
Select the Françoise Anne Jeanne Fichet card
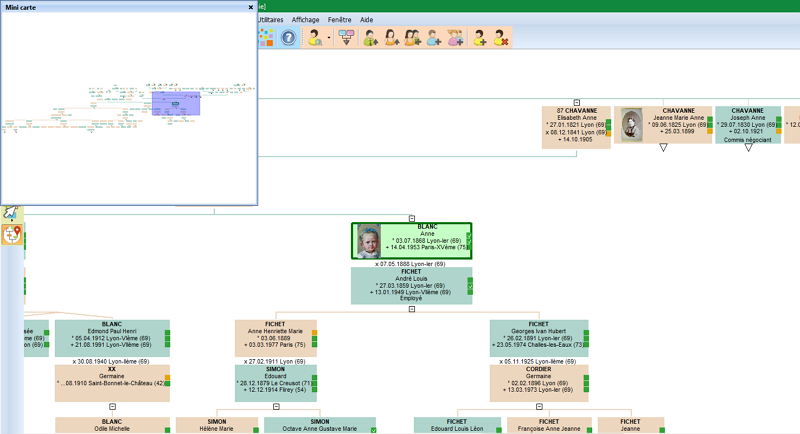point(549,425)
